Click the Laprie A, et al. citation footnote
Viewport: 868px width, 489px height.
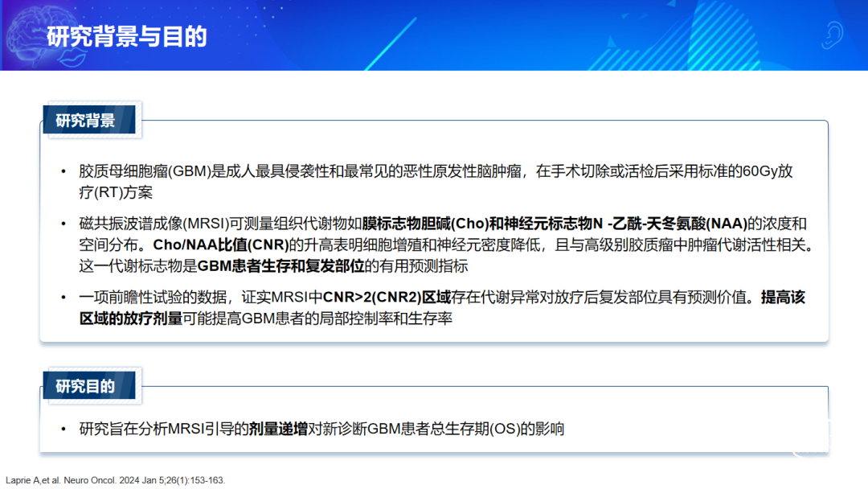(x=115, y=480)
